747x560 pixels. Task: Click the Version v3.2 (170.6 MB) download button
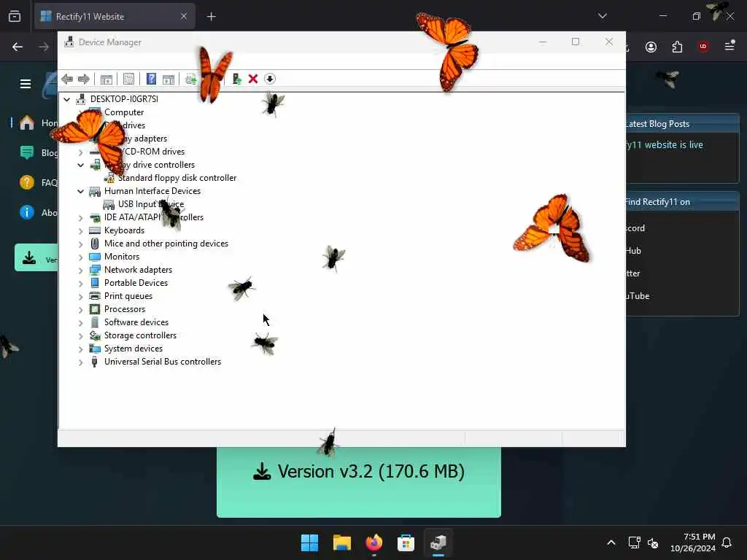pos(359,482)
